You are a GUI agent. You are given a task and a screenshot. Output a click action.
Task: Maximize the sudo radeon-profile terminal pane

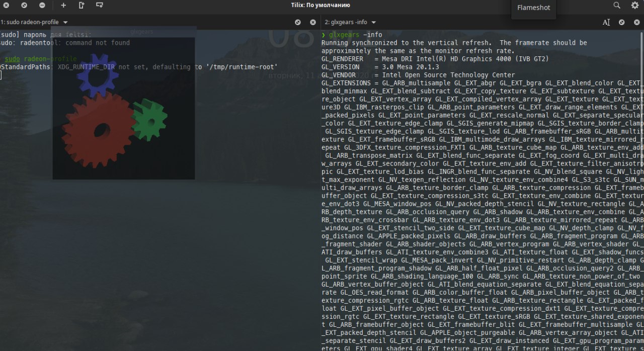298,22
